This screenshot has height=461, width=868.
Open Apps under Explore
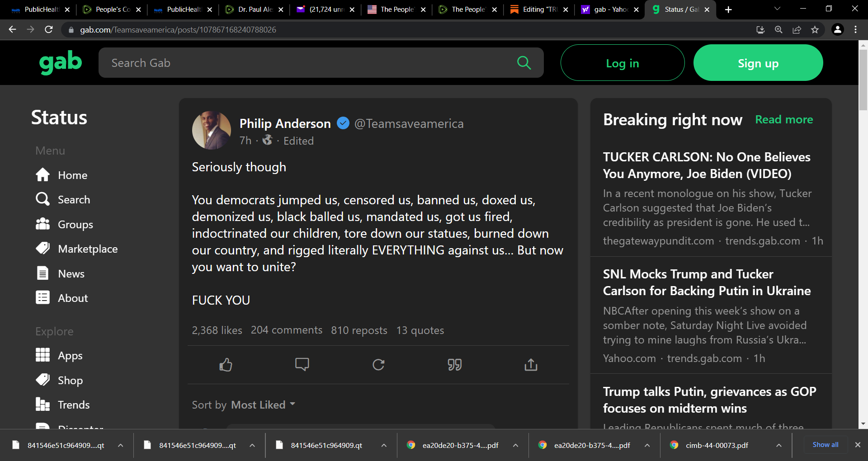(59, 355)
